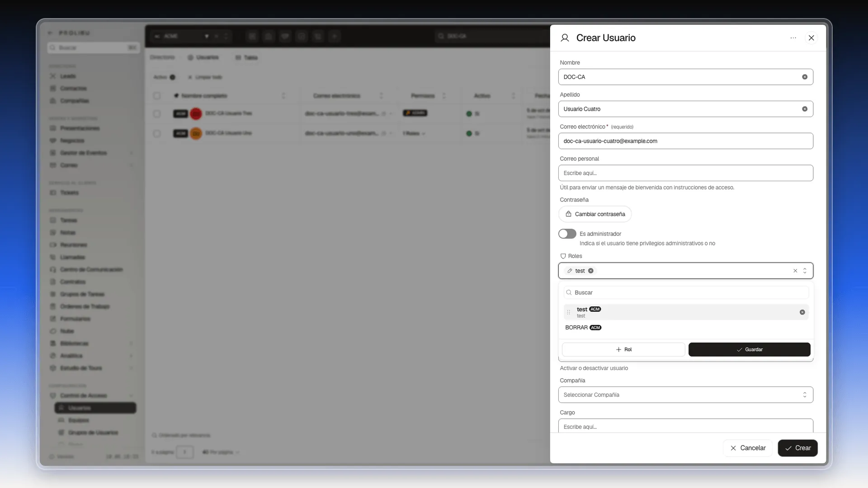The width and height of the screenshot is (868, 488).
Task: Click the Buscar field in the roles dropdown
Action: (x=685, y=293)
